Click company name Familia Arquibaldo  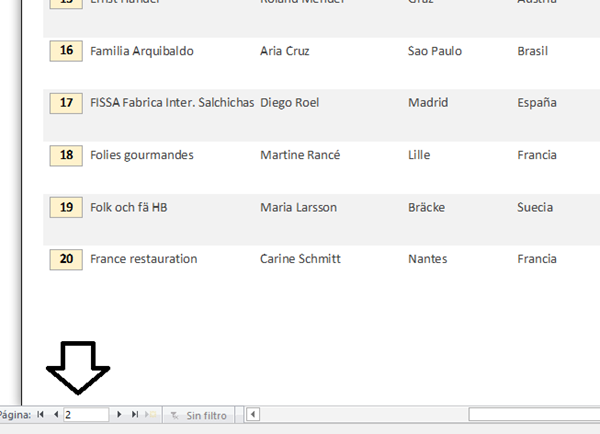[142, 51]
